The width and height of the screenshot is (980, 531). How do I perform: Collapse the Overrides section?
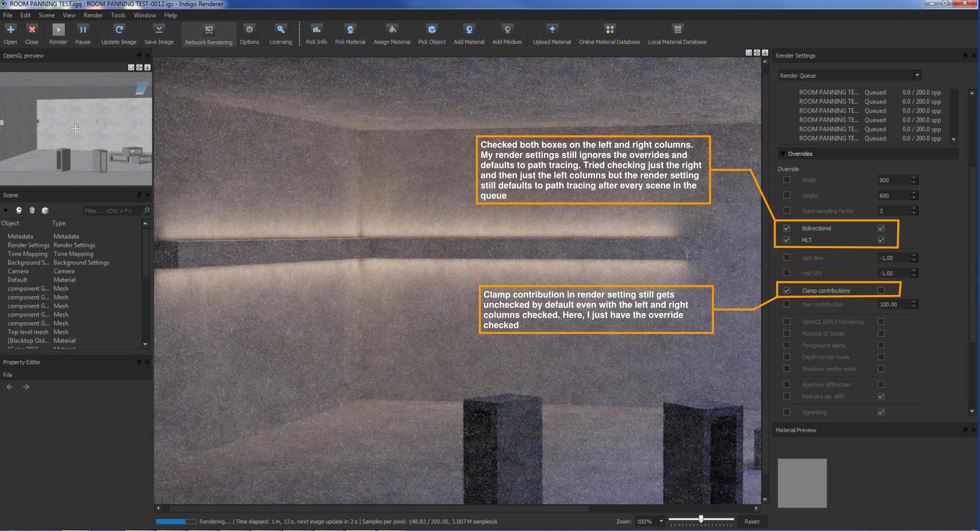coord(783,154)
